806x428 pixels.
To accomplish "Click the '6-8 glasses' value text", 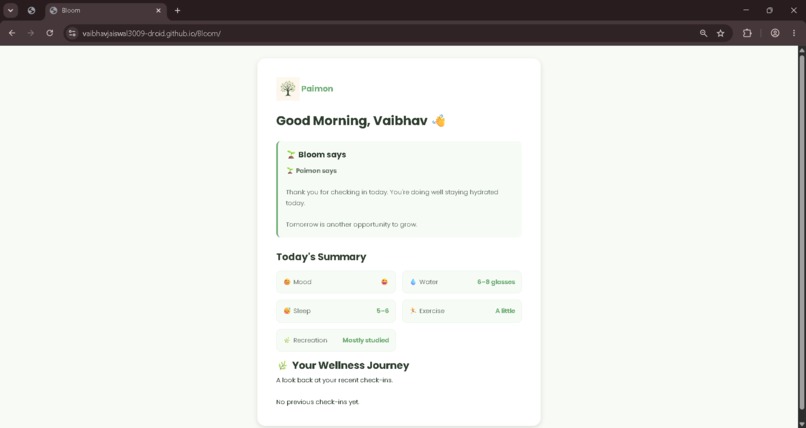I will click(496, 282).
